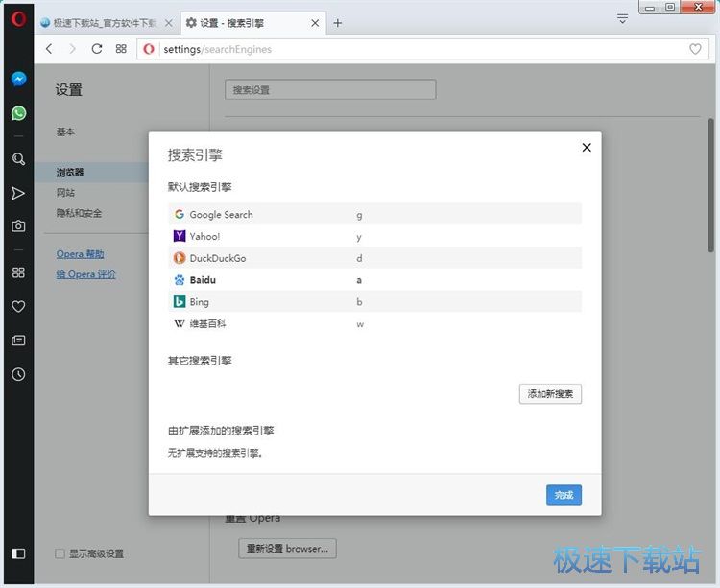The width and height of the screenshot is (720, 588).
Task: Add page to bookmarks heart in address bar
Action: click(x=695, y=49)
